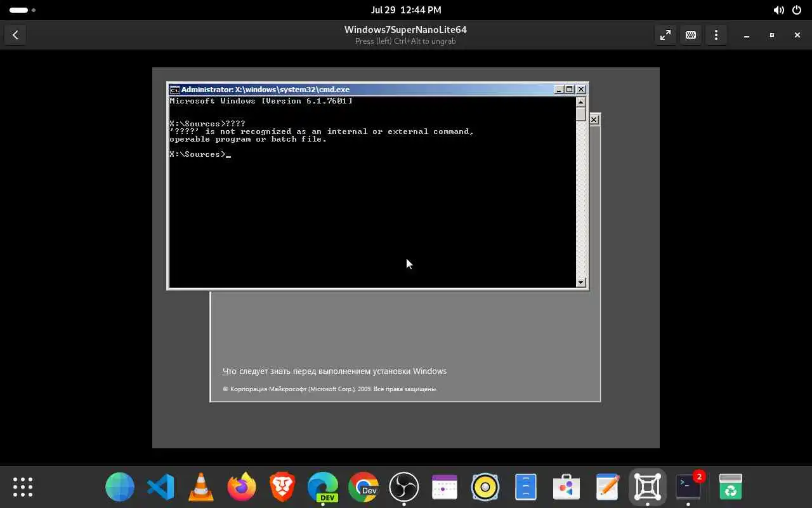This screenshot has height=508, width=812.
Task: Click the power icon in top bar
Action: pos(796,10)
